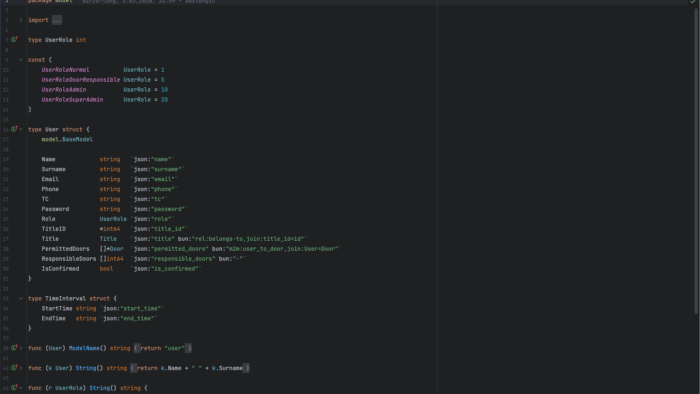Click the gutter icon beside func (k User) String
This screenshot has width=700, height=394.
point(14,368)
